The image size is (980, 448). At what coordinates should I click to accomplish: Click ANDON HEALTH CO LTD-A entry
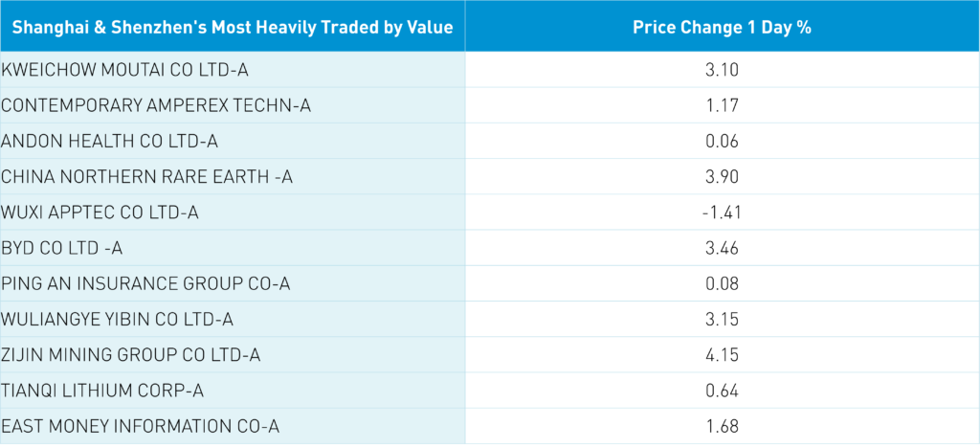click(x=110, y=141)
